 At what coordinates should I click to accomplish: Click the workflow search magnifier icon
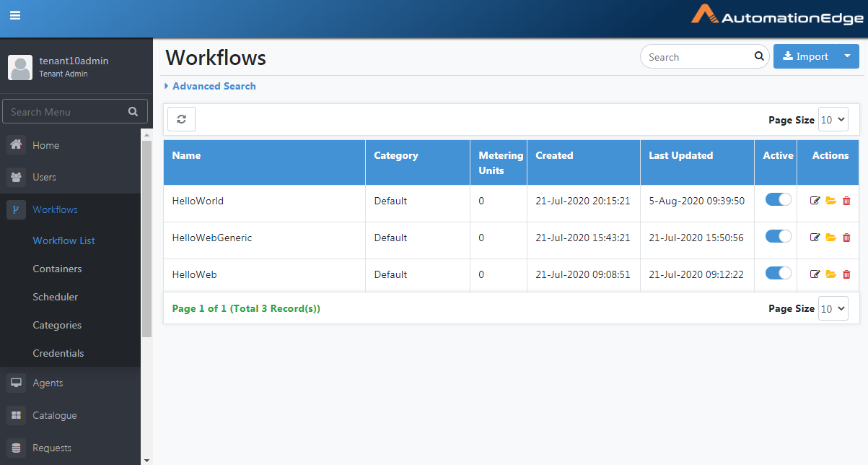coord(759,56)
